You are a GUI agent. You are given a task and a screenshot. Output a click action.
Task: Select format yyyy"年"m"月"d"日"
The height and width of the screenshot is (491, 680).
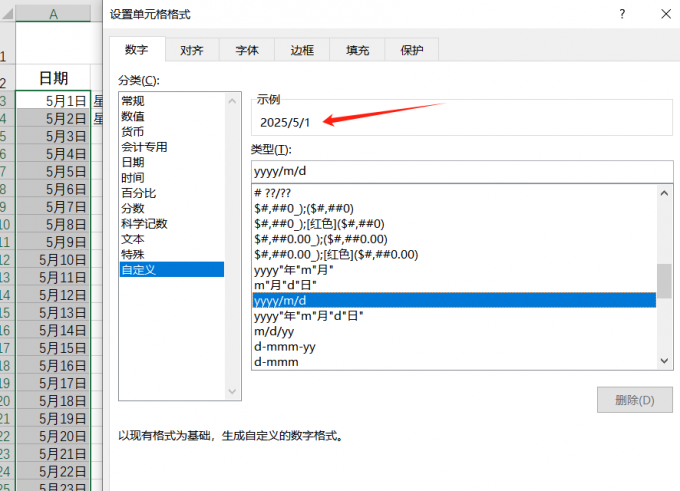454,316
